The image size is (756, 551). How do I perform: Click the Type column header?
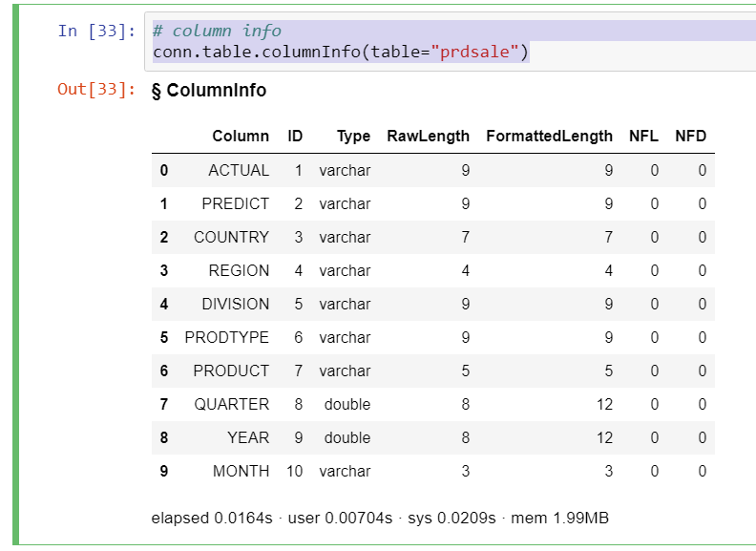[353, 136]
